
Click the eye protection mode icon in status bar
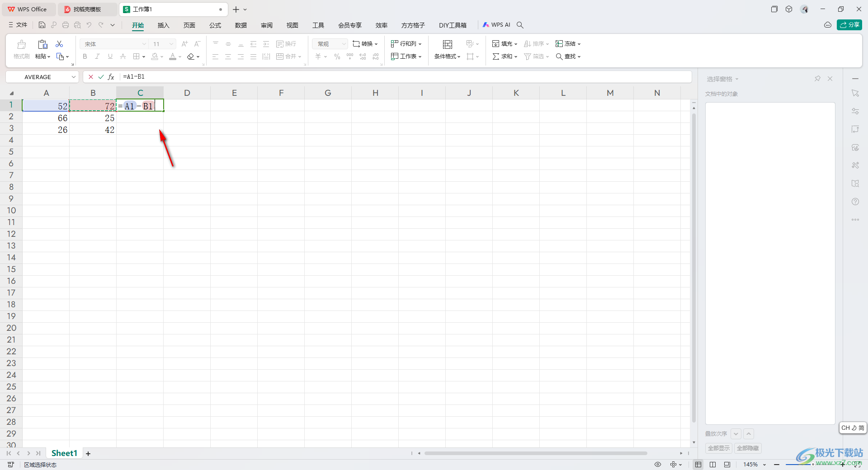[658, 465]
